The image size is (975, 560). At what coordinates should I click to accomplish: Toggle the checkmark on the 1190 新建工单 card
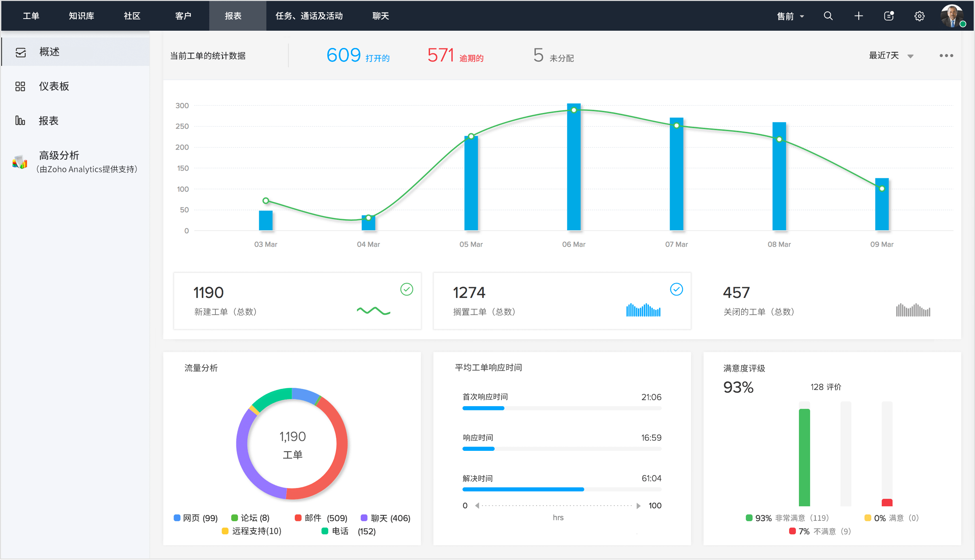406,289
